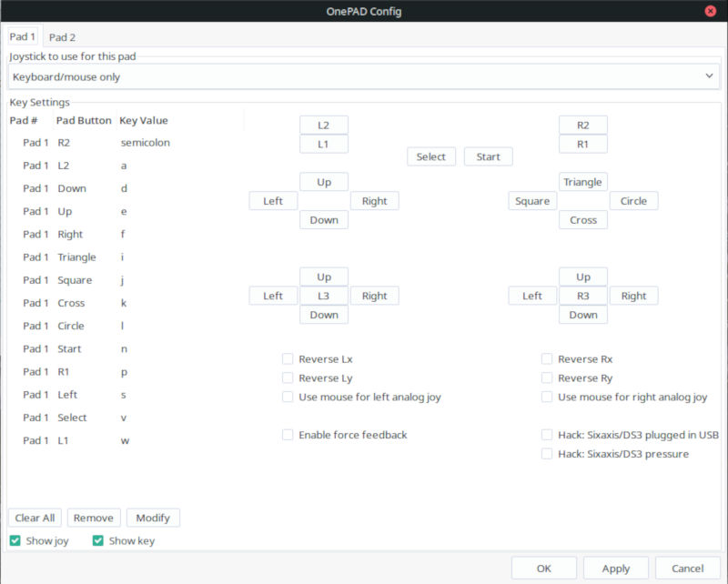Click the Pad Button column header
The height and width of the screenshot is (584, 728).
click(84, 120)
